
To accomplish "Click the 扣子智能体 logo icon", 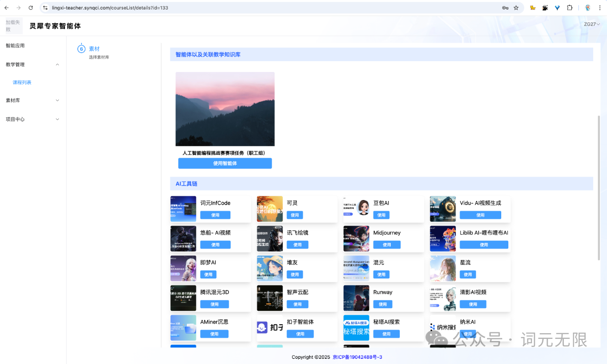I will pos(270,328).
